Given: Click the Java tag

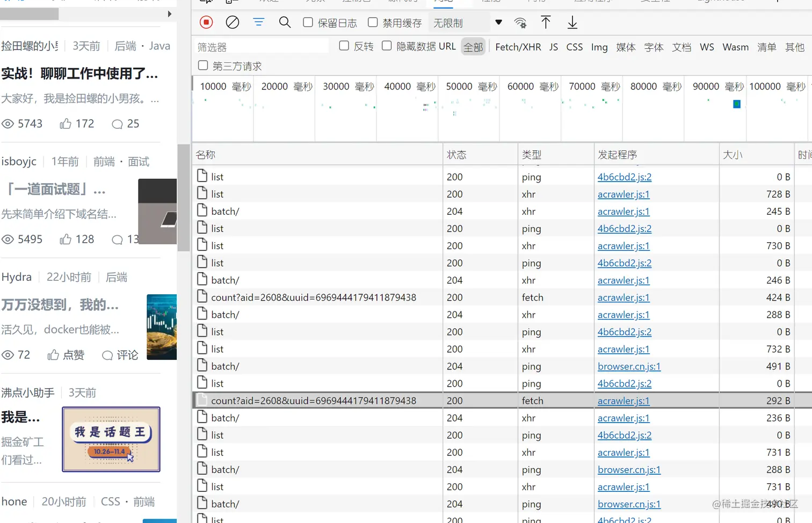Looking at the screenshot, I should pos(160,46).
